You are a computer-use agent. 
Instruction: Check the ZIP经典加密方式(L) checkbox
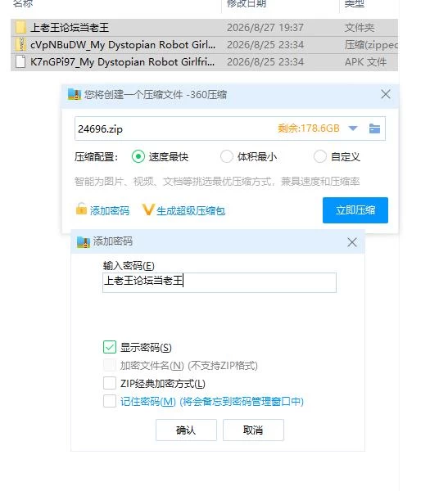110,383
